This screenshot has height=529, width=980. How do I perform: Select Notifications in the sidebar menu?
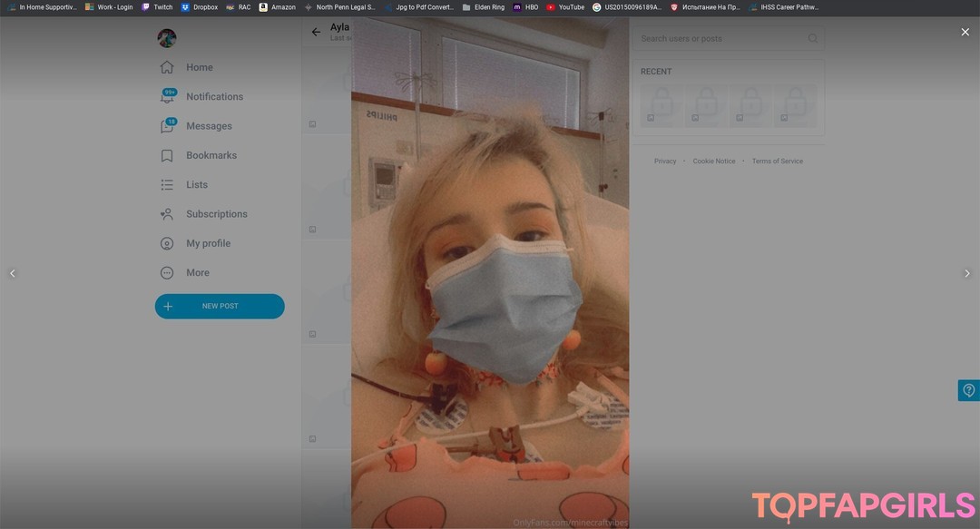[x=214, y=97]
